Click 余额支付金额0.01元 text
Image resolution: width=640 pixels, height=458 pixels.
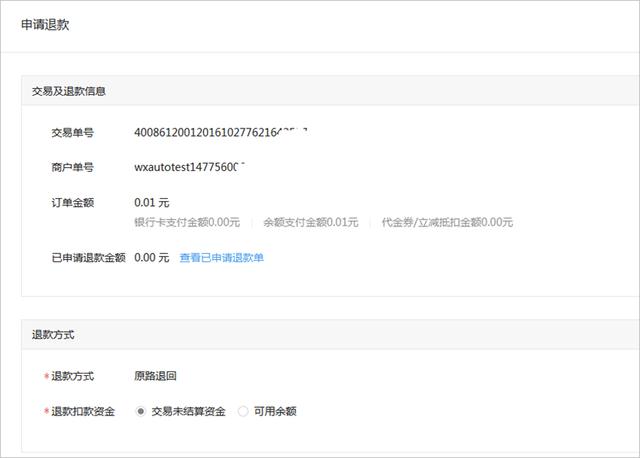point(311,222)
